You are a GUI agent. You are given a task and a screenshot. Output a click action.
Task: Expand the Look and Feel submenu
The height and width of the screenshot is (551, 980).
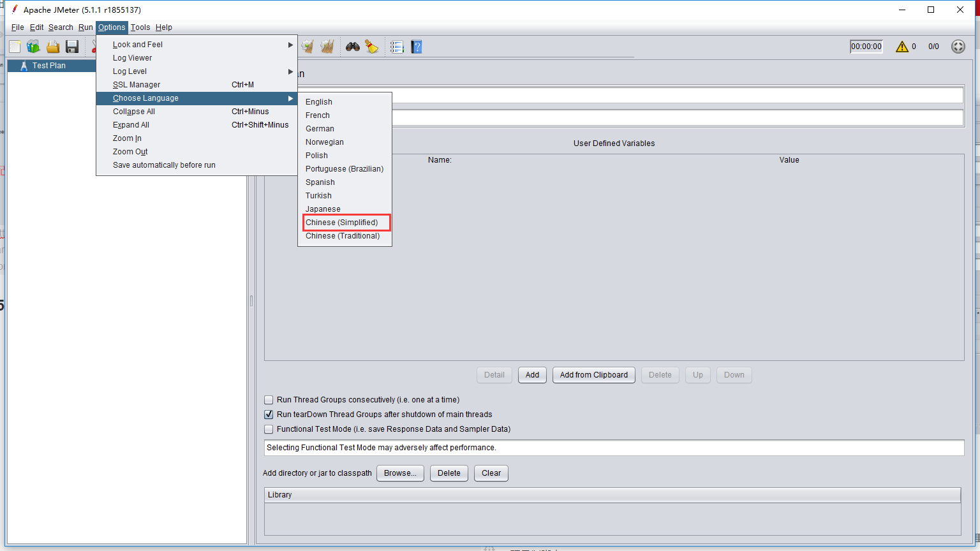(197, 45)
